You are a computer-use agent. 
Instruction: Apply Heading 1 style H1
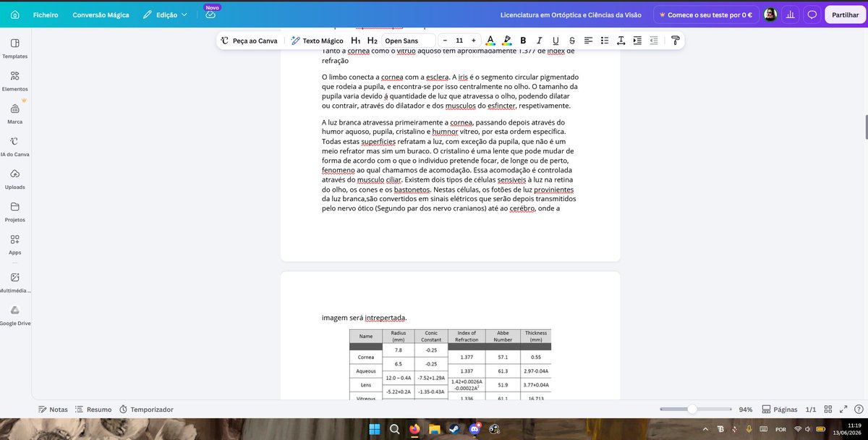(356, 41)
